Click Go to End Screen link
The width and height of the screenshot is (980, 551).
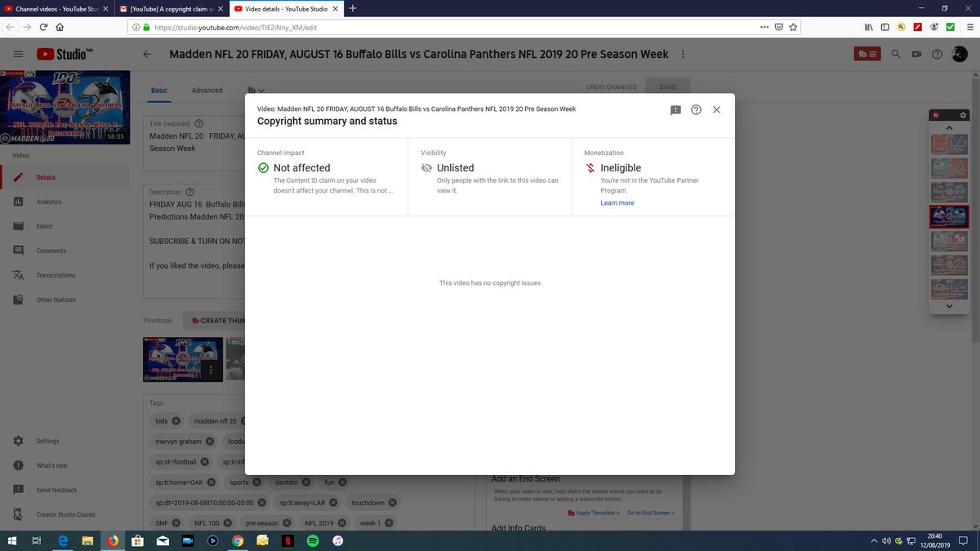click(652, 513)
